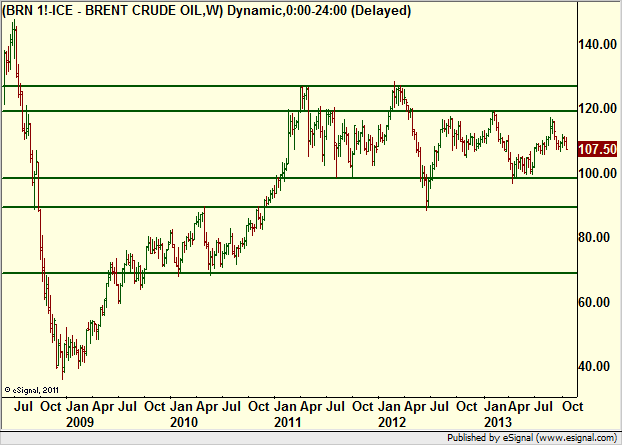
Task: Select the 100.00 price axis label
Action: pyautogui.click(x=597, y=173)
